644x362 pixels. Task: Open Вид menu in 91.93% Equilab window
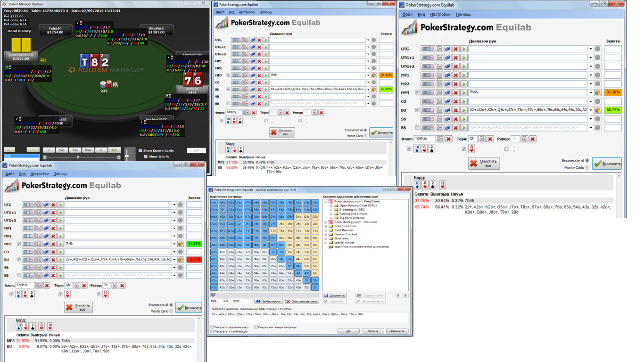(x=22, y=174)
